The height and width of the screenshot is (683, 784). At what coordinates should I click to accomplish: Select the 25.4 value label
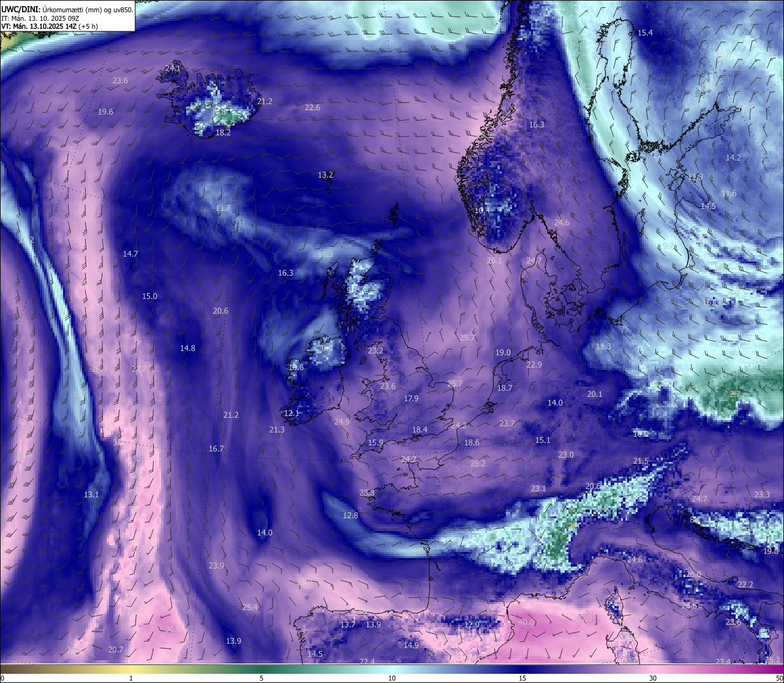click(x=250, y=607)
